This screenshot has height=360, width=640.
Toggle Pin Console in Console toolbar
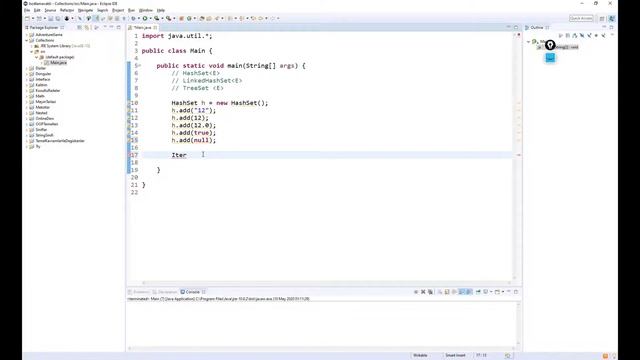click(478, 292)
